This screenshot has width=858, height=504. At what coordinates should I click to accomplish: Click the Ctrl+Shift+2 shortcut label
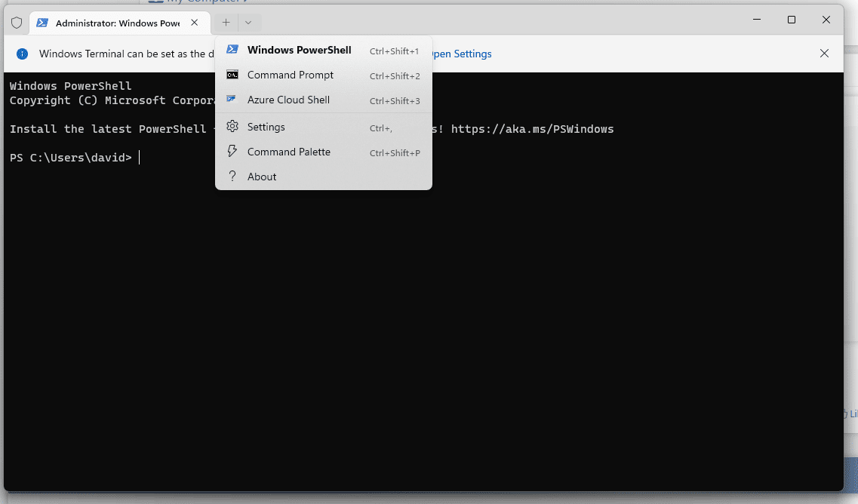click(395, 76)
